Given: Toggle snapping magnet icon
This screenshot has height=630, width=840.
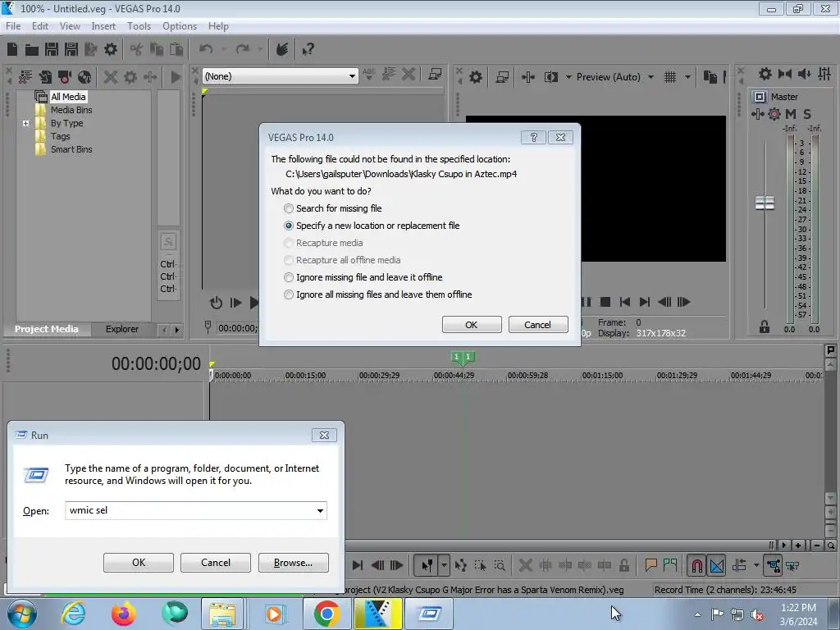Looking at the screenshot, I should click(697, 565).
